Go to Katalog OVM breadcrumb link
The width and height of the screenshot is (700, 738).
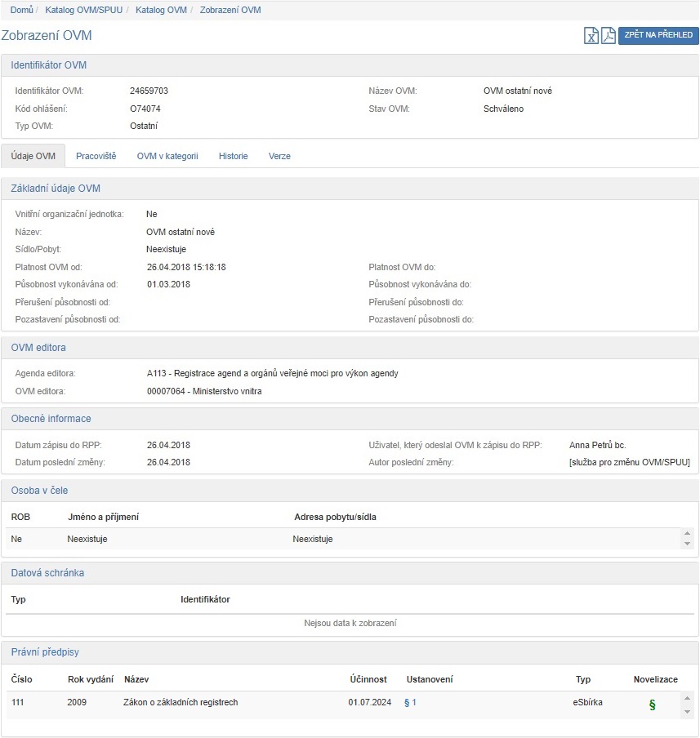pos(161,10)
